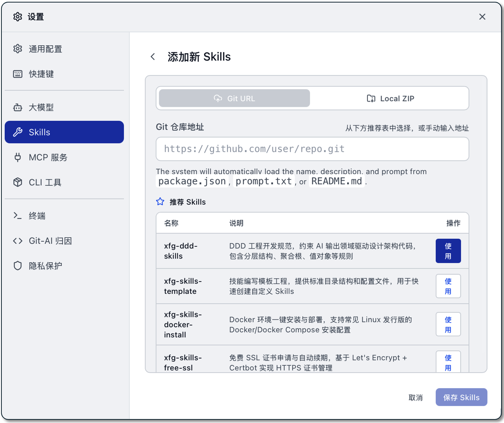Click the 添加新 Skills heading

click(199, 57)
